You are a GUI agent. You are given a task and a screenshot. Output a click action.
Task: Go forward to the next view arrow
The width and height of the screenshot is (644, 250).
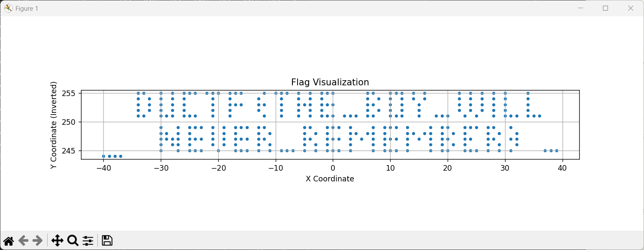tap(38, 241)
